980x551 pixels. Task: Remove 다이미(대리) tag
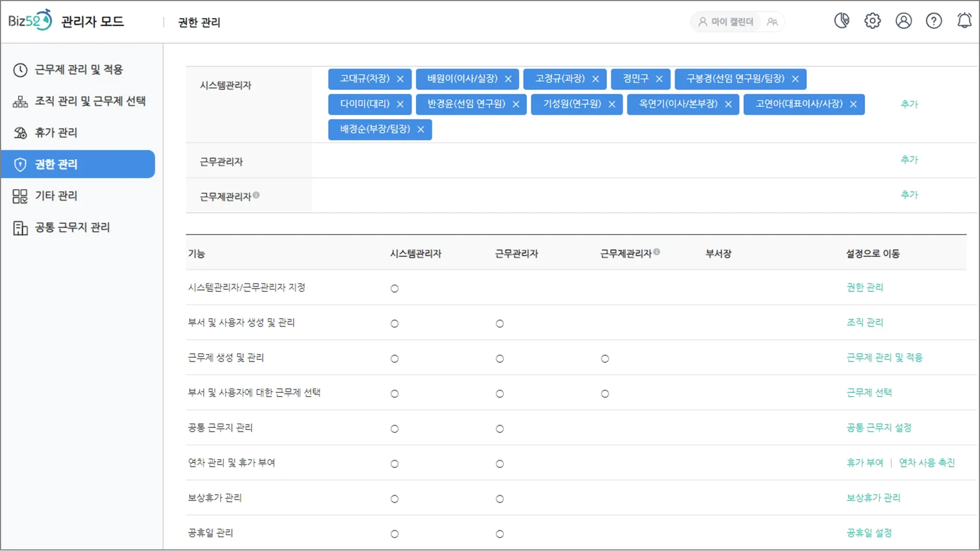[400, 104]
